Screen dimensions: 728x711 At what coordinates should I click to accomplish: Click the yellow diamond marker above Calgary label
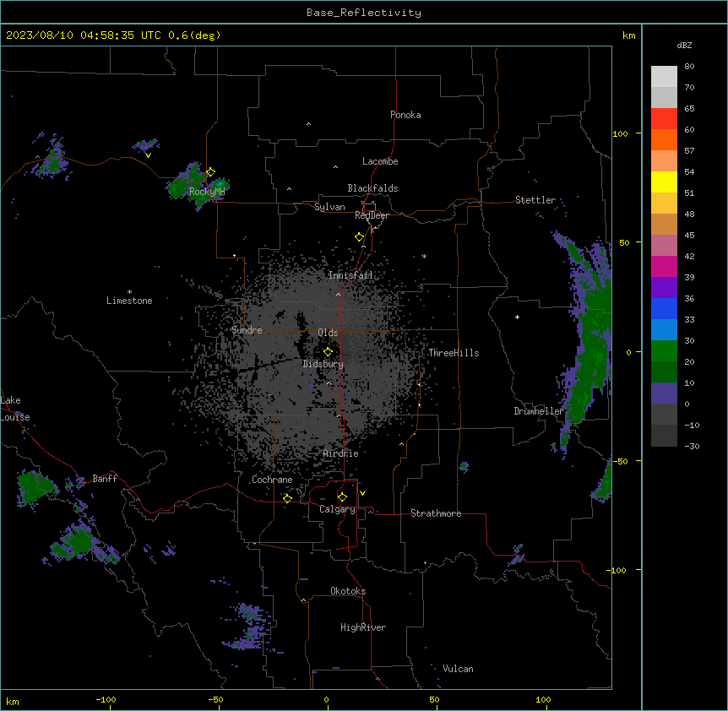342,497
